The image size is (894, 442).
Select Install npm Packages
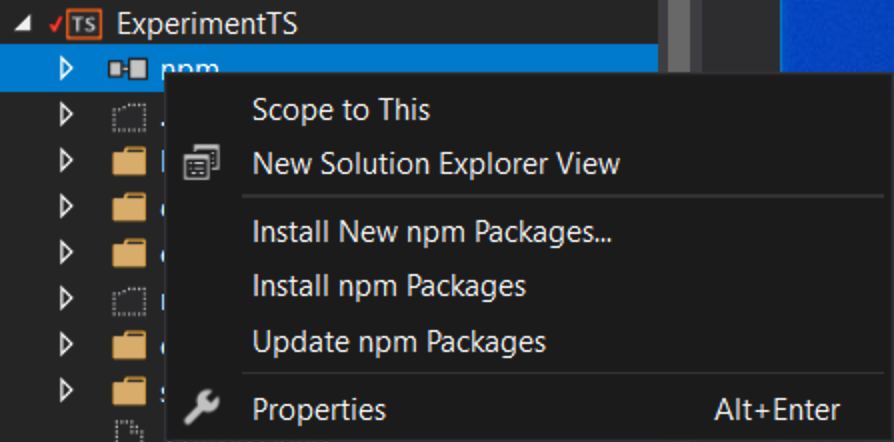click(389, 286)
